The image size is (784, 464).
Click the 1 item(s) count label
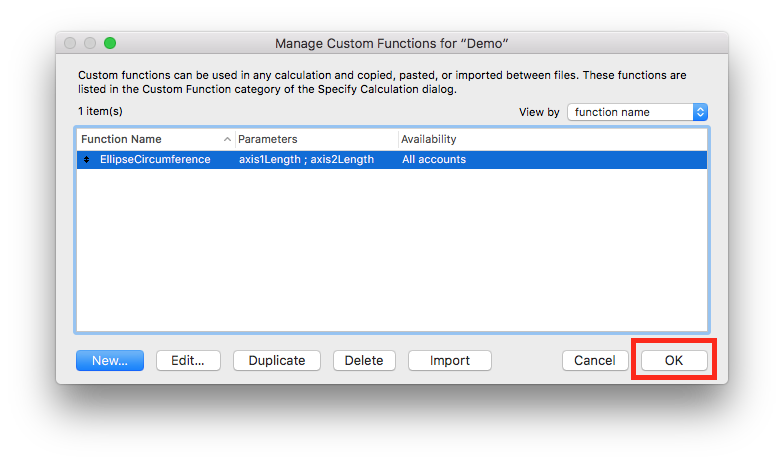100,111
